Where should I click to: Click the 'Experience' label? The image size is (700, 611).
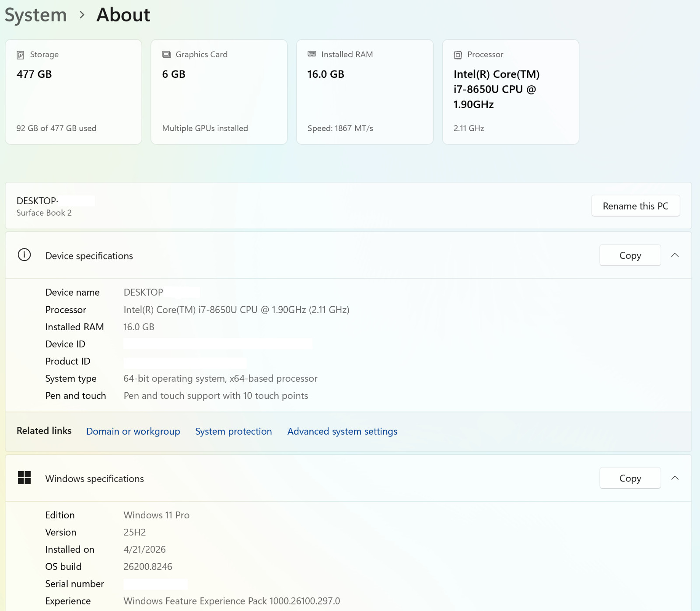point(68,601)
